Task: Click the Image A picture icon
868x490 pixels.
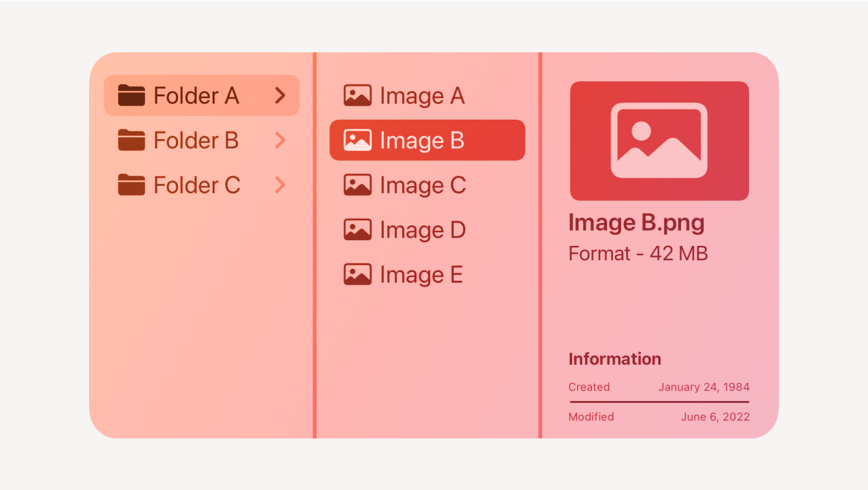Action: tap(357, 96)
